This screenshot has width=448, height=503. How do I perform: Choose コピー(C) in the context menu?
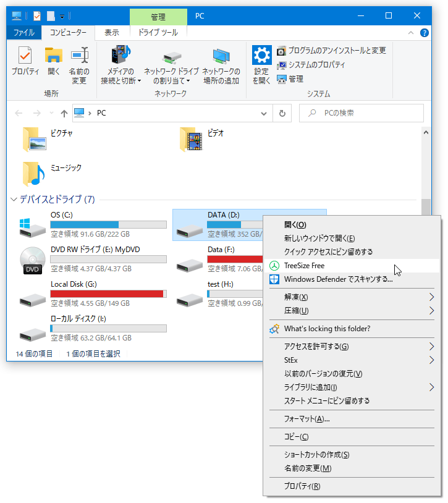click(352, 437)
